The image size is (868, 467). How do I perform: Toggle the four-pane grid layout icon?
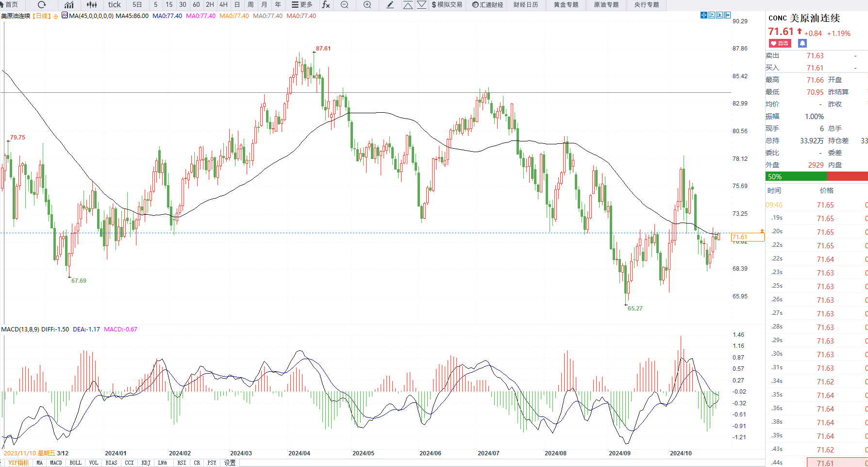703,16
